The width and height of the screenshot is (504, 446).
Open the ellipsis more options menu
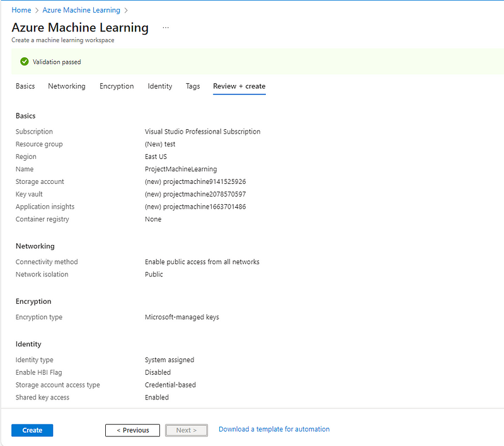(166, 28)
